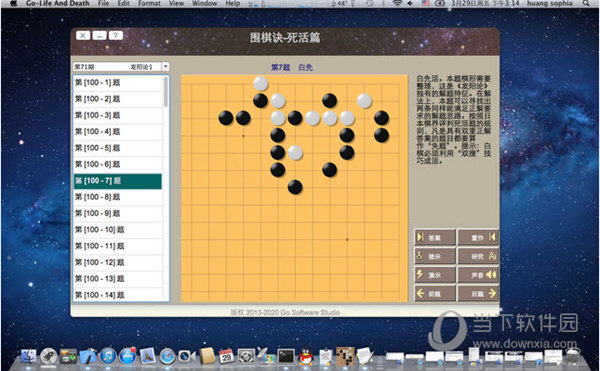Image resolution: width=600 pixels, height=371 pixels.
Task: Click the ? help button in title bar
Action: pos(116,36)
